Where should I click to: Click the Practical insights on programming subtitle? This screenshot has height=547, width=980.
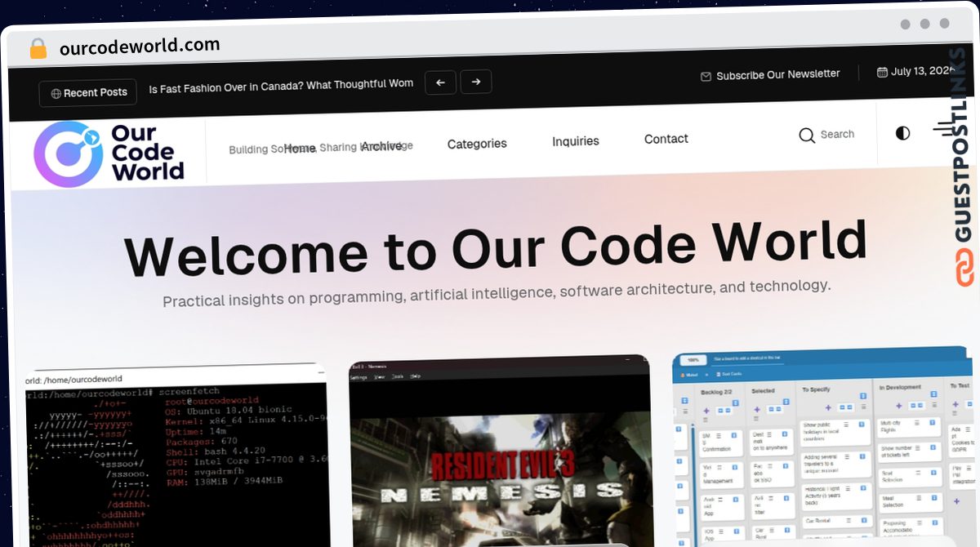[x=497, y=292]
